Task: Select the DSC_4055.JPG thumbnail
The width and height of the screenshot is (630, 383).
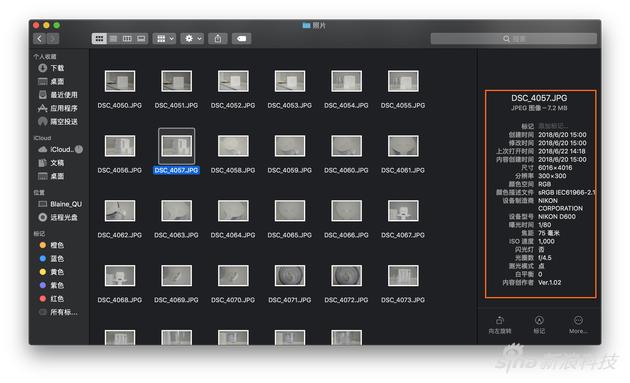Action: 403,81
